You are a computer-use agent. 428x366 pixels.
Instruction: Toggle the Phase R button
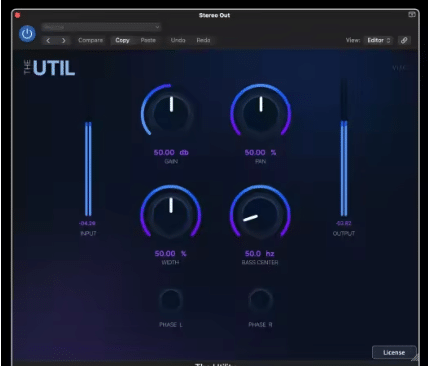[x=261, y=300]
